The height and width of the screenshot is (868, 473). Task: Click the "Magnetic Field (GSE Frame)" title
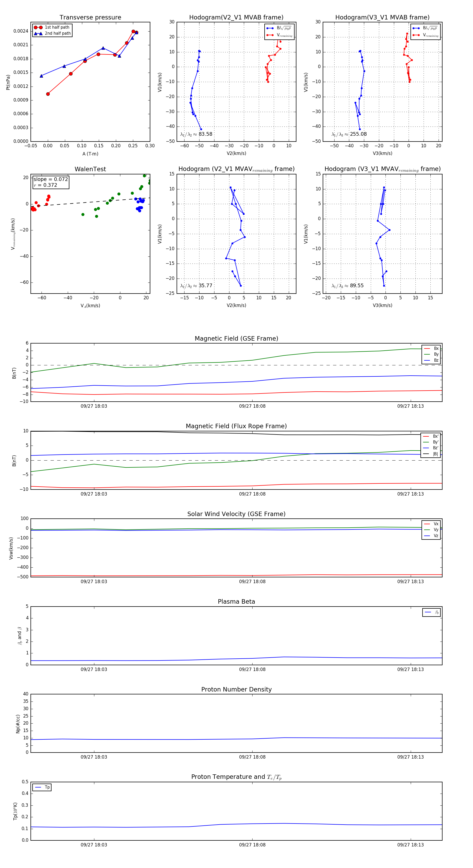click(236, 339)
